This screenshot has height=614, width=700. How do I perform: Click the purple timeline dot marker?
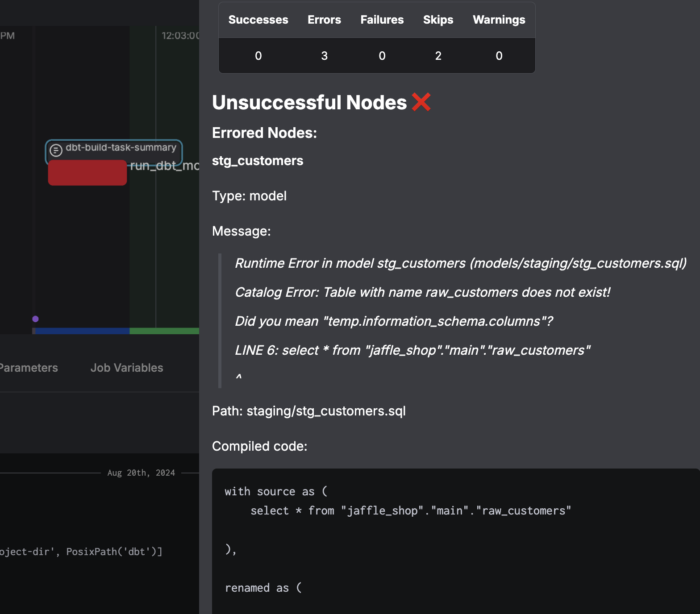coord(36,319)
